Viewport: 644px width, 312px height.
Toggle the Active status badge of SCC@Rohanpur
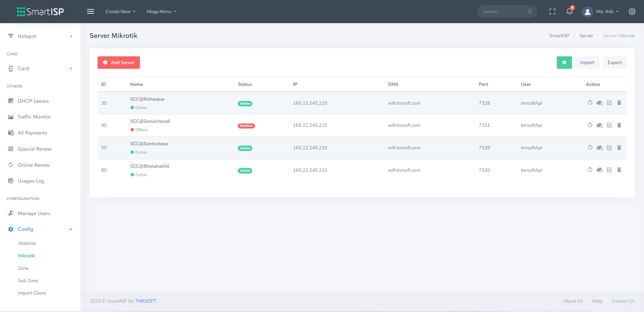tap(245, 104)
